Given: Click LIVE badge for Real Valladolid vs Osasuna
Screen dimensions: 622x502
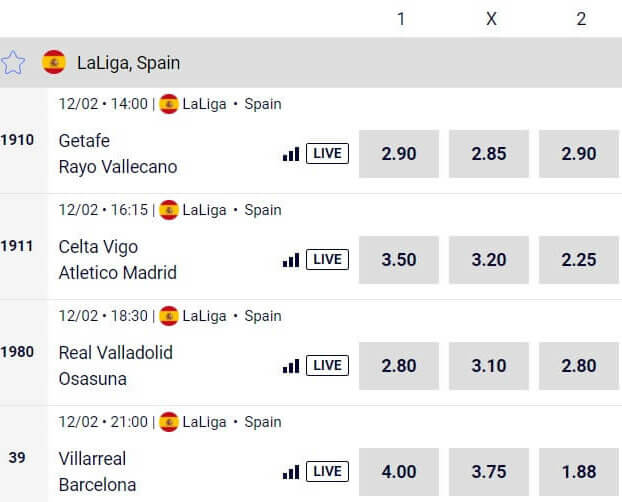Looking at the screenshot, I should tap(327, 365).
